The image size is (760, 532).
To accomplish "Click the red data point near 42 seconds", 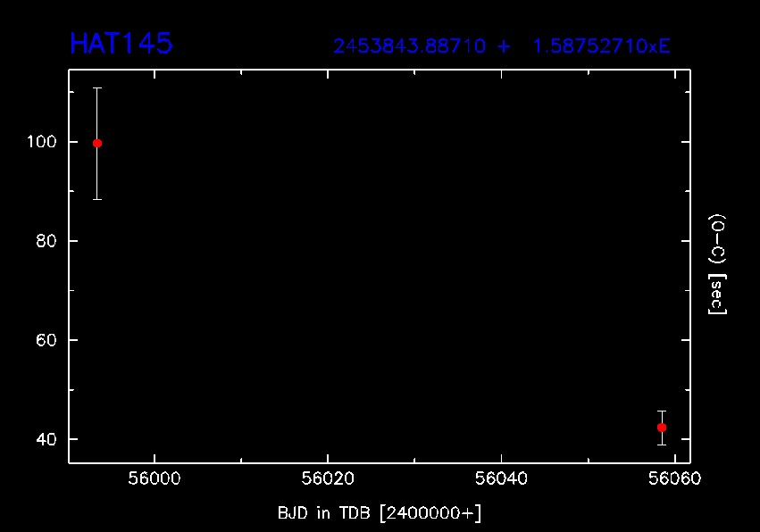I will [x=661, y=428].
